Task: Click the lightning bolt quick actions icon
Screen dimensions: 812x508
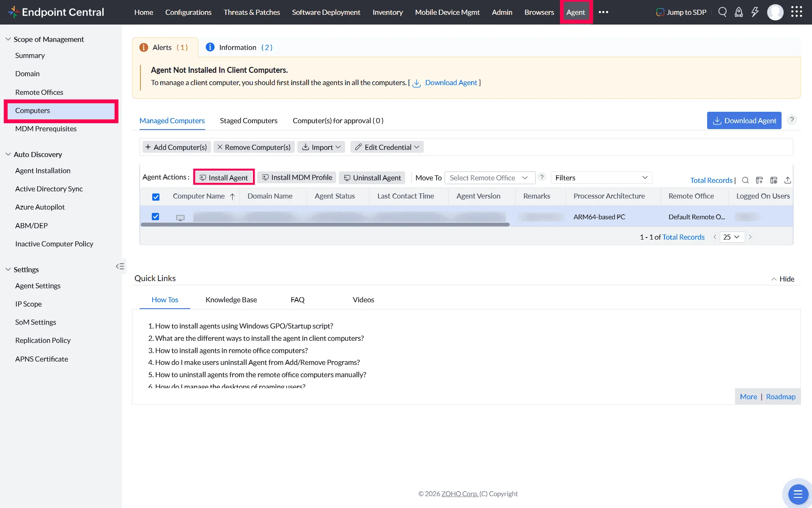Action: click(755, 12)
